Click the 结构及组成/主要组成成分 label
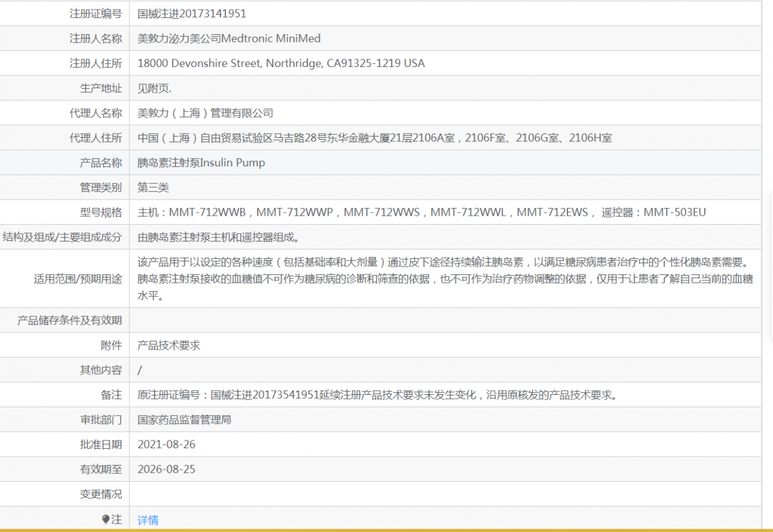Screen dimensions: 773x532 pos(62,238)
